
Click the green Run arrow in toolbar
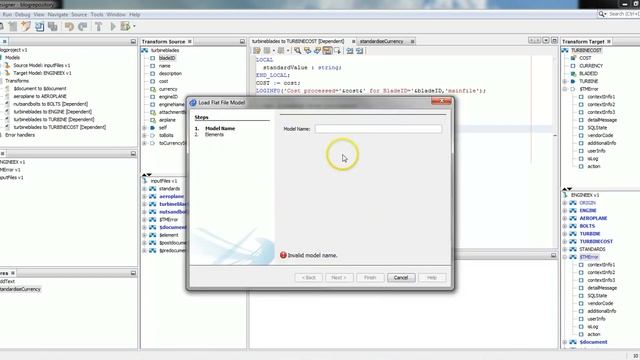[113, 27]
